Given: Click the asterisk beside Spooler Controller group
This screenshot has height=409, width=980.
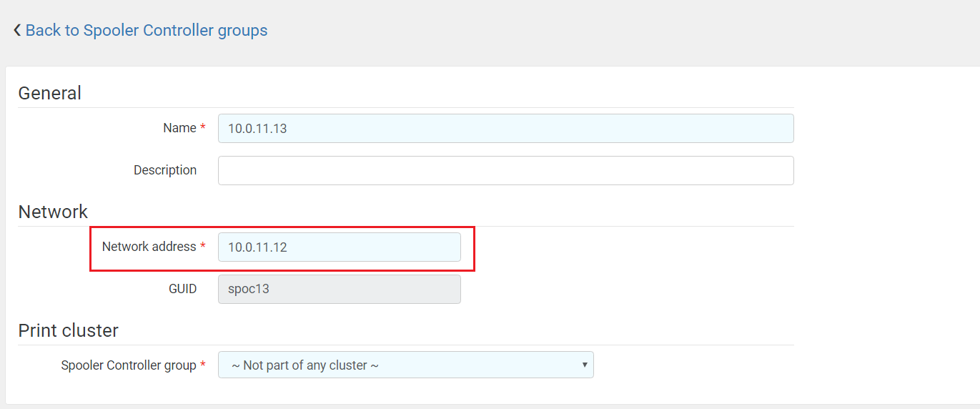Looking at the screenshot, I should click(x=203, y=365).
